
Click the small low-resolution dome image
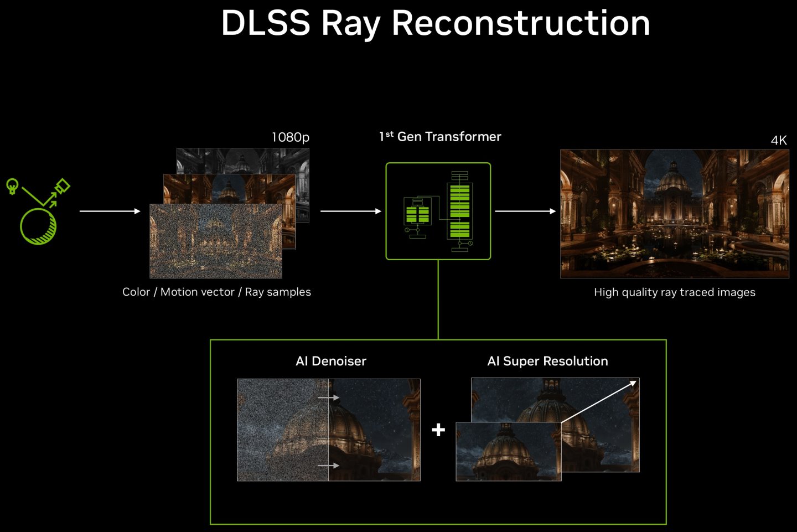509,451
